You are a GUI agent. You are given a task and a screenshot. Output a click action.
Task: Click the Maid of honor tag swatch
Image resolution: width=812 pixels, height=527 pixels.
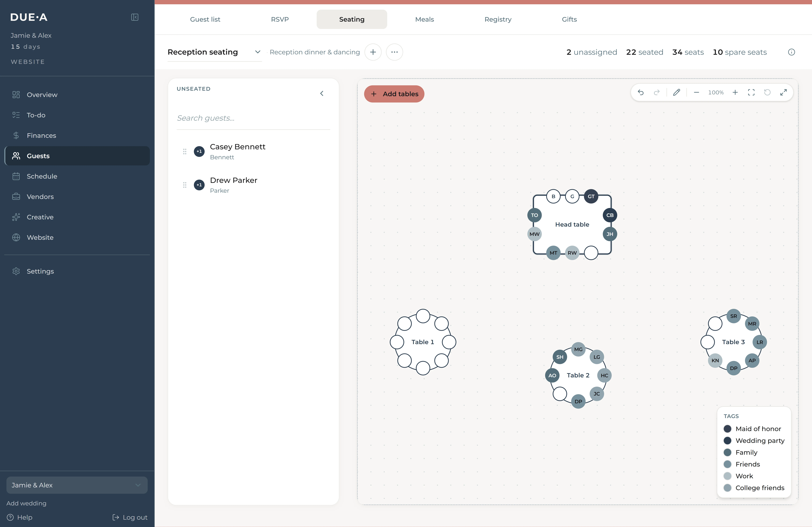[x=727, y=429]
